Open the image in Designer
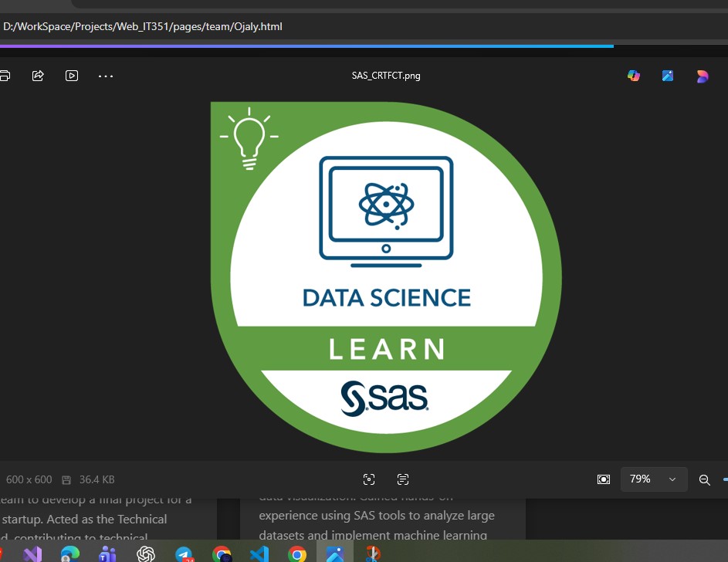Screen dimensions: 728x562 tap(702, 76)
